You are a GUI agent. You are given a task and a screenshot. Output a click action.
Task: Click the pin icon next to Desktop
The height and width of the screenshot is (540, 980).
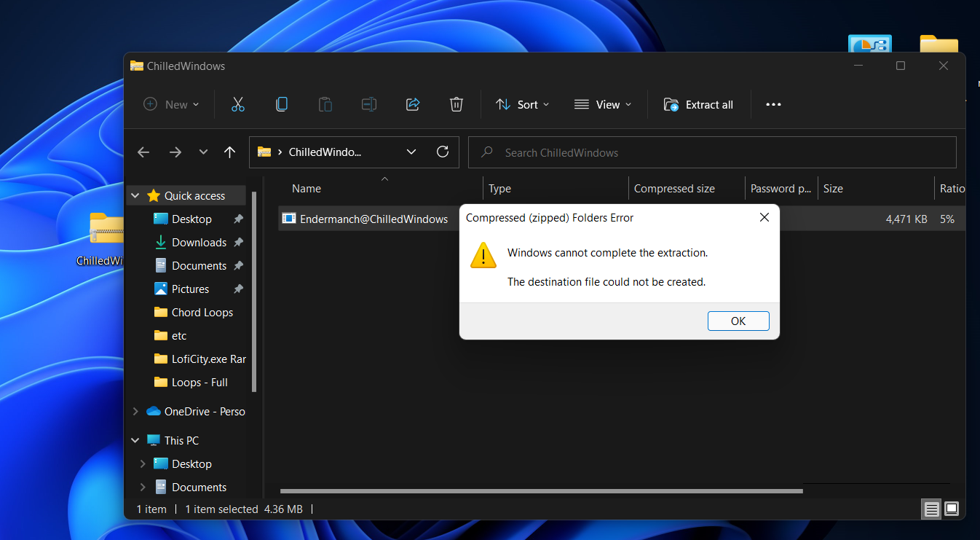[x=238, y=219]
